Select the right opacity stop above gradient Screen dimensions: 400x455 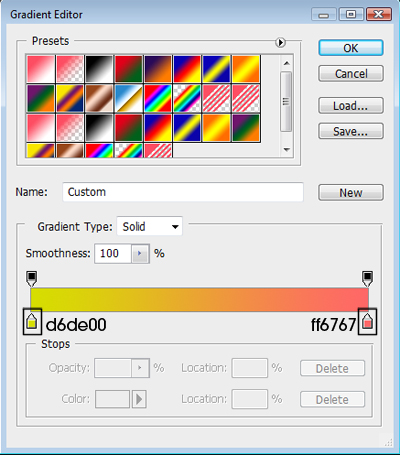click(367, 279)
